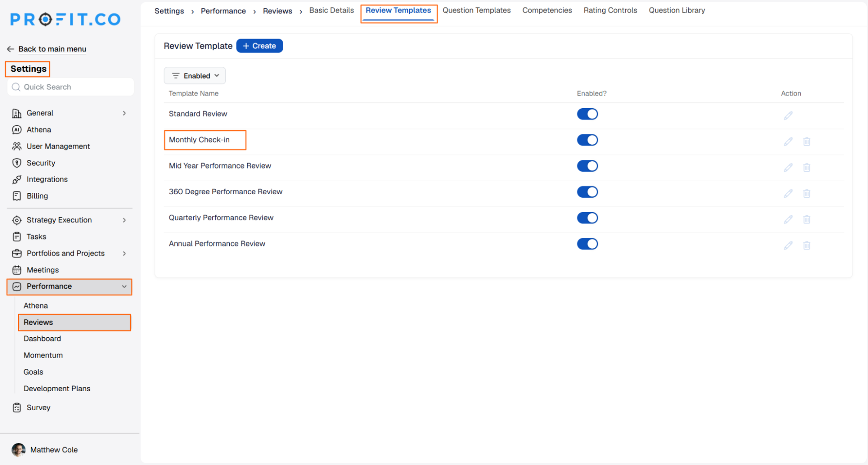Open Matthew Cole profile menu
This screenshot has height=465, width=868.
[x=45, y=450]
